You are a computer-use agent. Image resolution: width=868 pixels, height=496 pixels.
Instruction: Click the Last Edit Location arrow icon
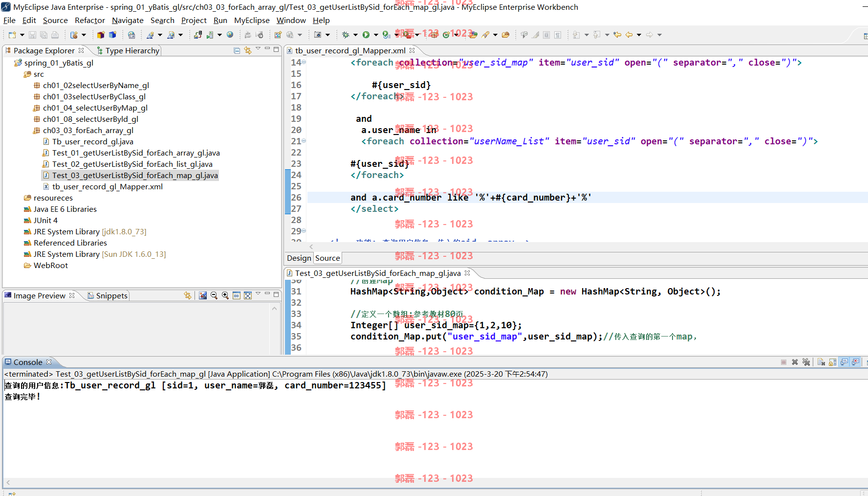click(x=618, y=35)
